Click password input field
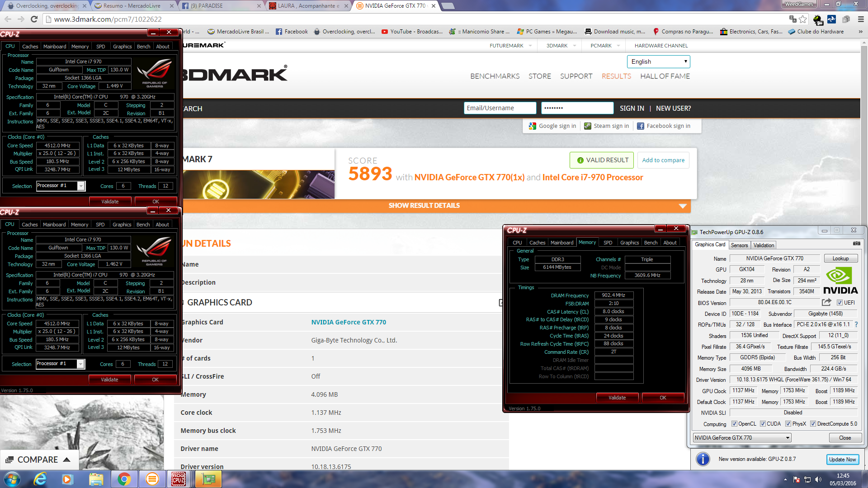 tap(577, 108)
